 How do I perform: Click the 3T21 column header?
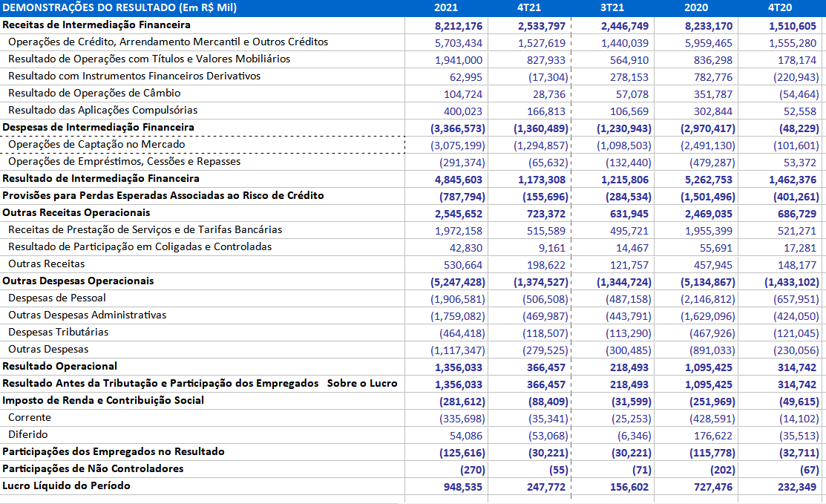(x=612, y=8)
